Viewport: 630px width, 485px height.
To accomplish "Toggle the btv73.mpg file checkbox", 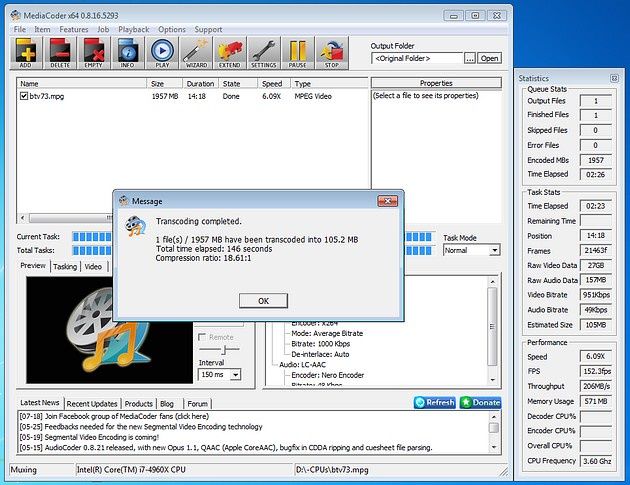I will tap(24, 96).
